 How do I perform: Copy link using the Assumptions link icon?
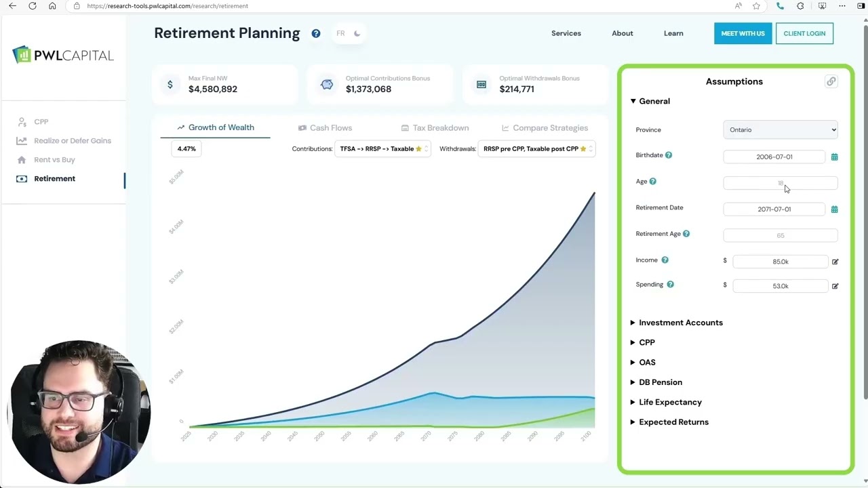pyautogui.click(x=831, y=81)
